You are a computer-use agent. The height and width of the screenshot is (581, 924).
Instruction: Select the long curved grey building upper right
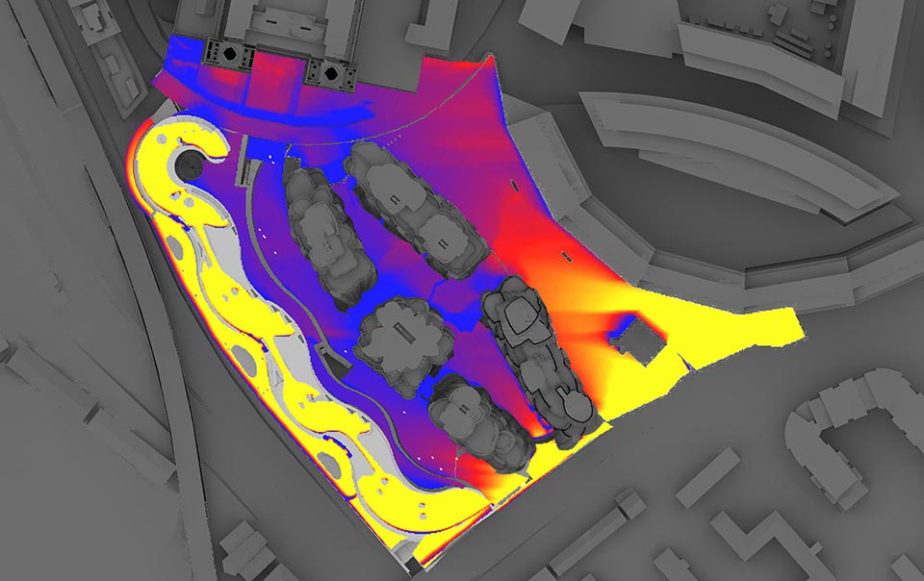[x=731, y=154]
